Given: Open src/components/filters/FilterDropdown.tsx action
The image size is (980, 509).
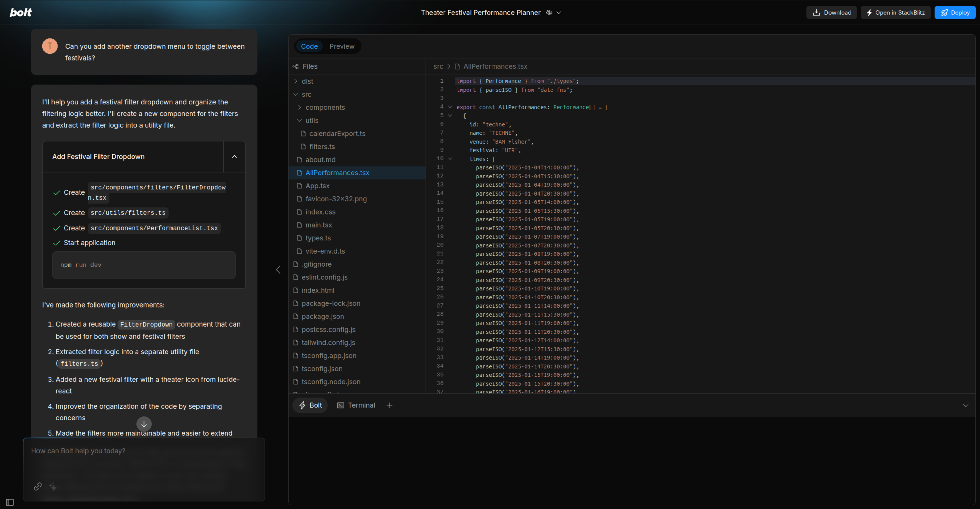Looking at the screenshot, I should click(157, 192).
